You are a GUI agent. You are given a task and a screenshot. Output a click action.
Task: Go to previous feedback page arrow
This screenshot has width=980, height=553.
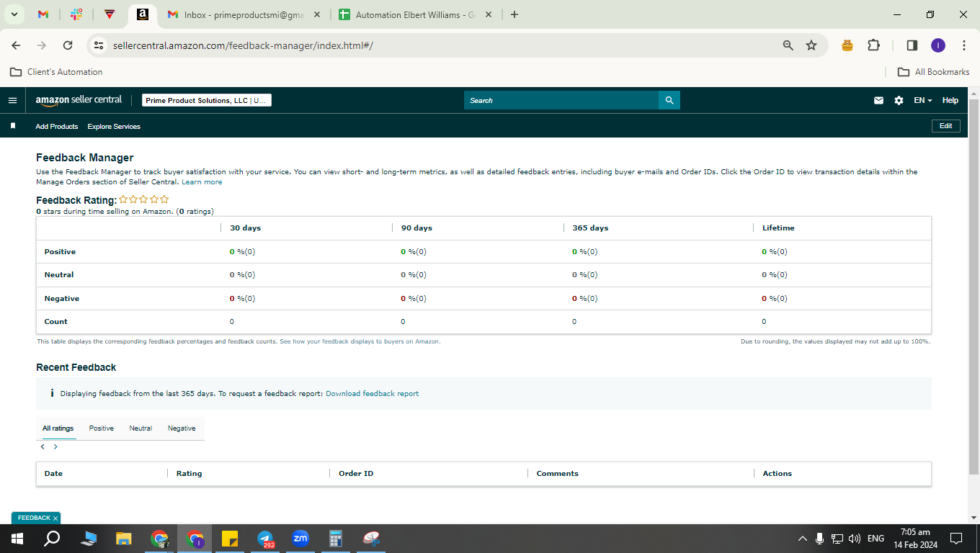tap(43, 446)
